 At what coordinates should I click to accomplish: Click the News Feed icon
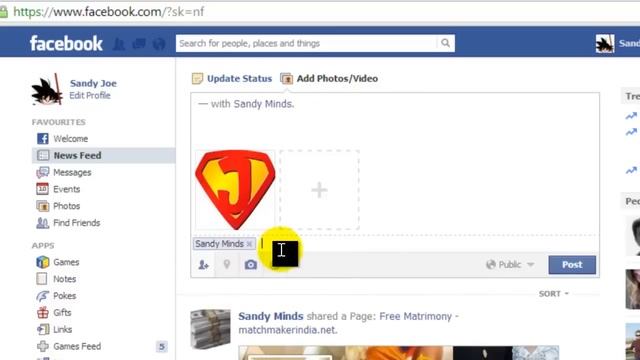point(42,156)
